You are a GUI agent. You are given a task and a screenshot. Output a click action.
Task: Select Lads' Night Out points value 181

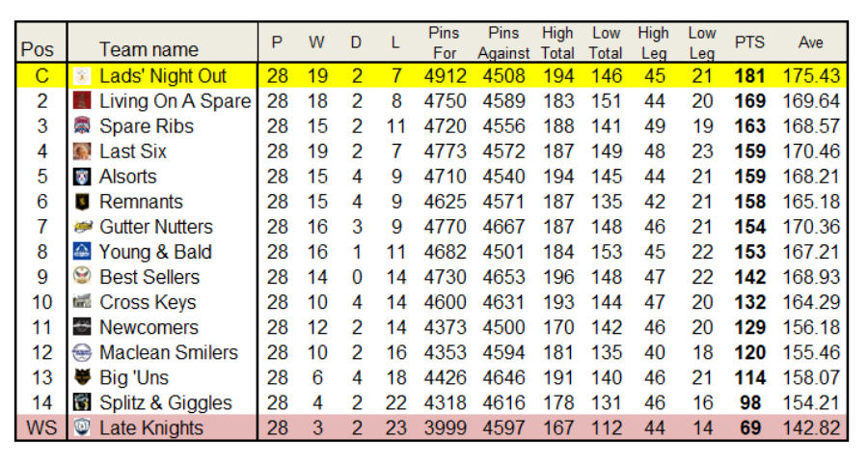pyautogui.click(x=749, y=76)
